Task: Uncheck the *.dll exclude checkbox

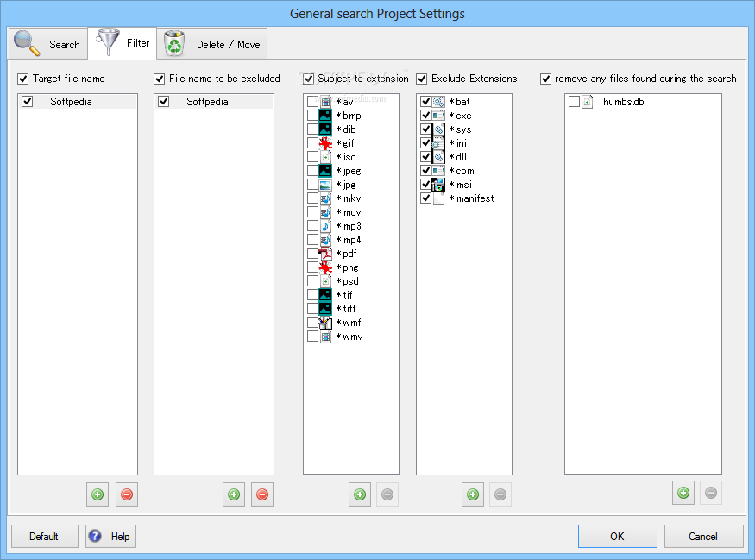Action: point(425,156)
